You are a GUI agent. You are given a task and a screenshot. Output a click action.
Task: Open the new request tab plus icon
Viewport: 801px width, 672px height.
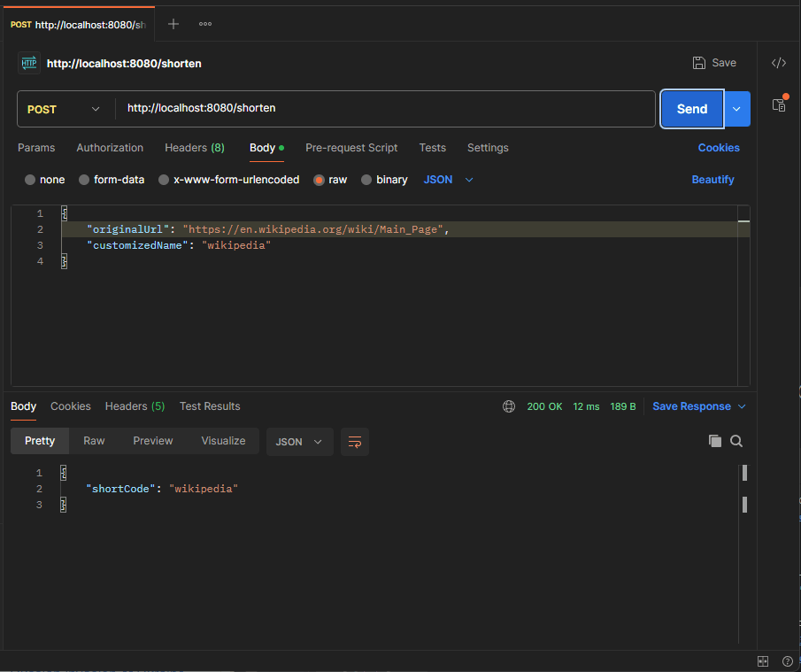[173, 24]
